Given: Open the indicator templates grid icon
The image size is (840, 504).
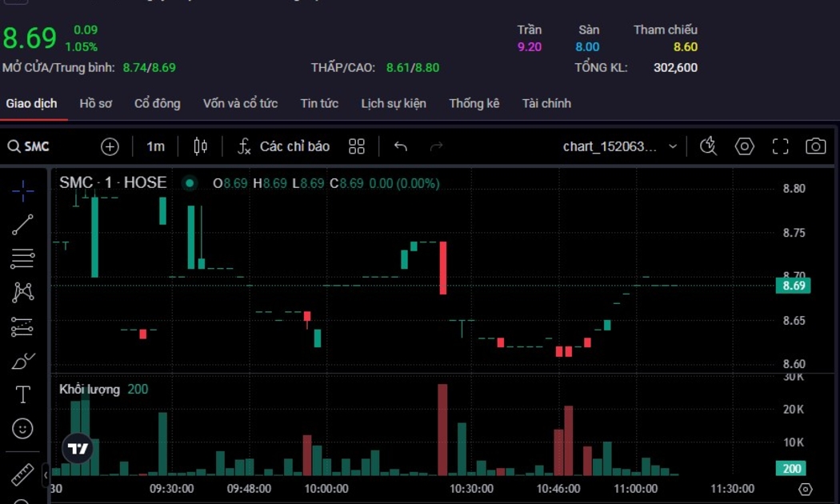Looking at the screenshot, I should pyautogui.click(x=357, y=146).
